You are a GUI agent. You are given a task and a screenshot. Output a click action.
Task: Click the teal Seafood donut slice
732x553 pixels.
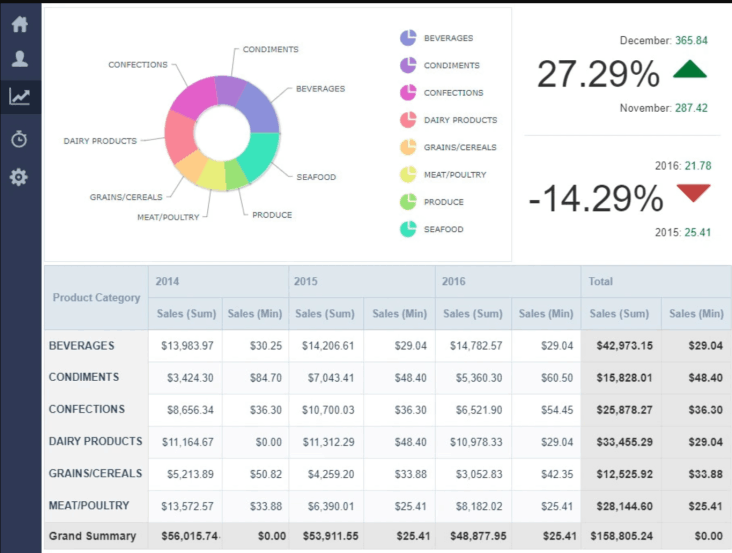[258, 155]
